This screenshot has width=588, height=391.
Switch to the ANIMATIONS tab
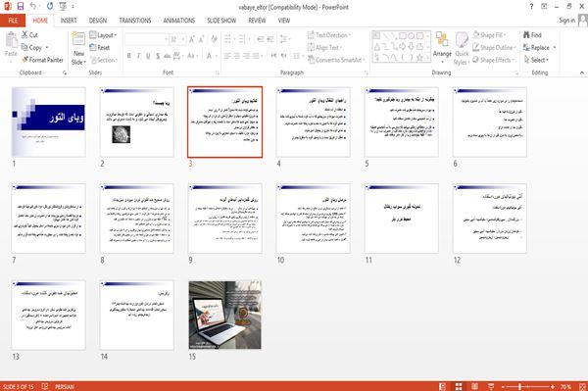179,21
